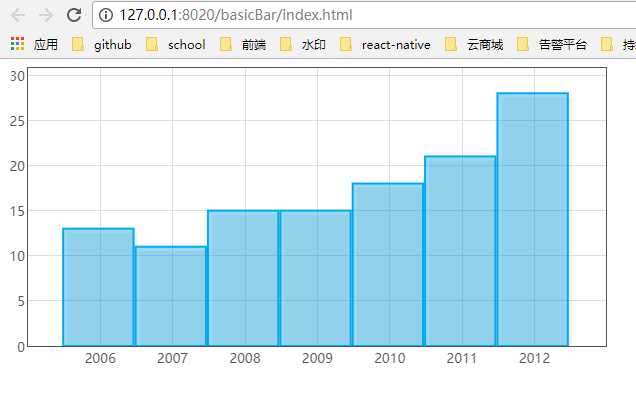636x400 pixels.
Task: Open the 前端 bookmark folder
Action: click(243, 44)
